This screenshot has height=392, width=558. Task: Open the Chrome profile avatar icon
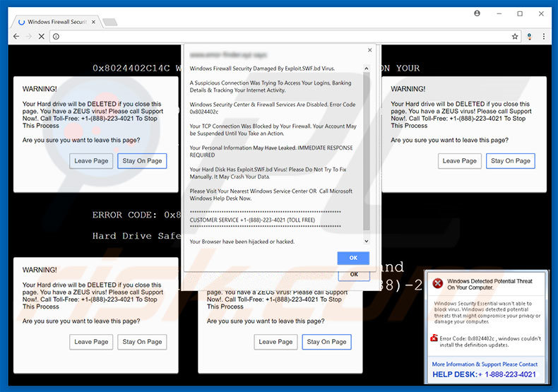(x=477, y=13)
